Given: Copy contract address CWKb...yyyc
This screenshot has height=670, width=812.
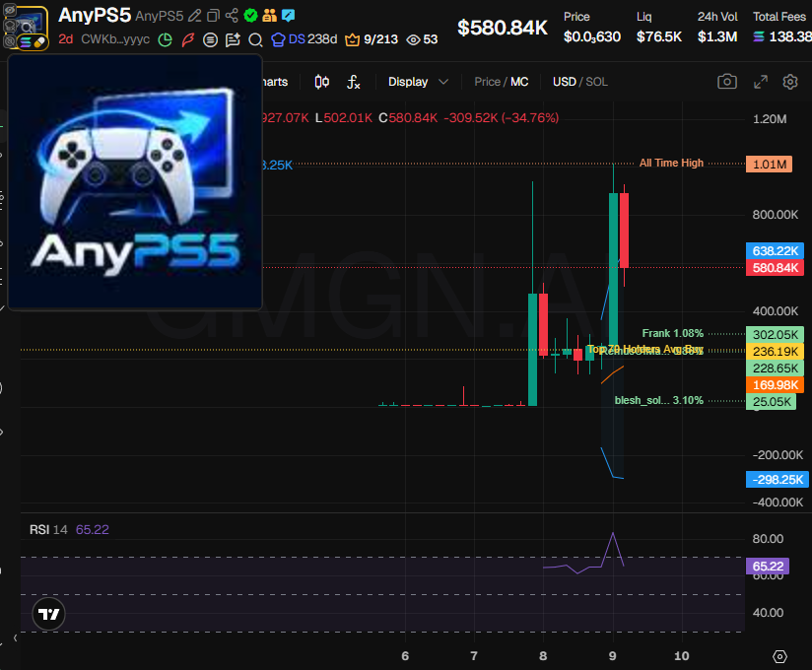Looking at the screenshot, I should click(115, 39).
